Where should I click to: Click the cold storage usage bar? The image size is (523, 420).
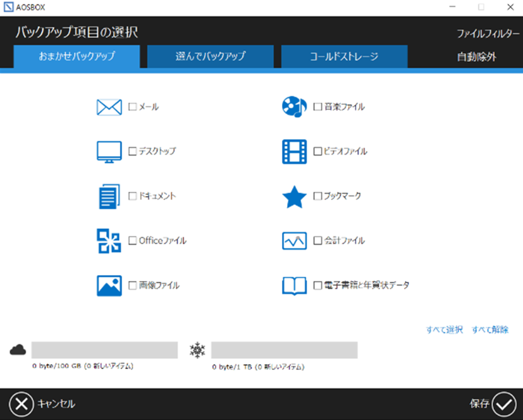pos(284,350)
